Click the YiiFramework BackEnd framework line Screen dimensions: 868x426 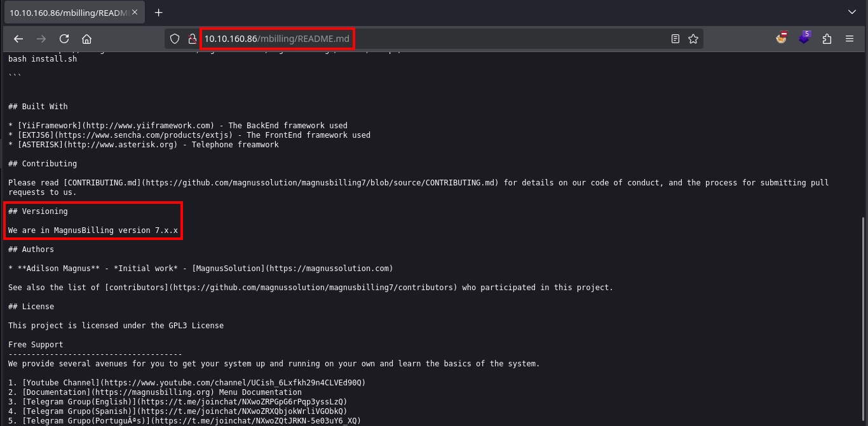click(178, 126)
